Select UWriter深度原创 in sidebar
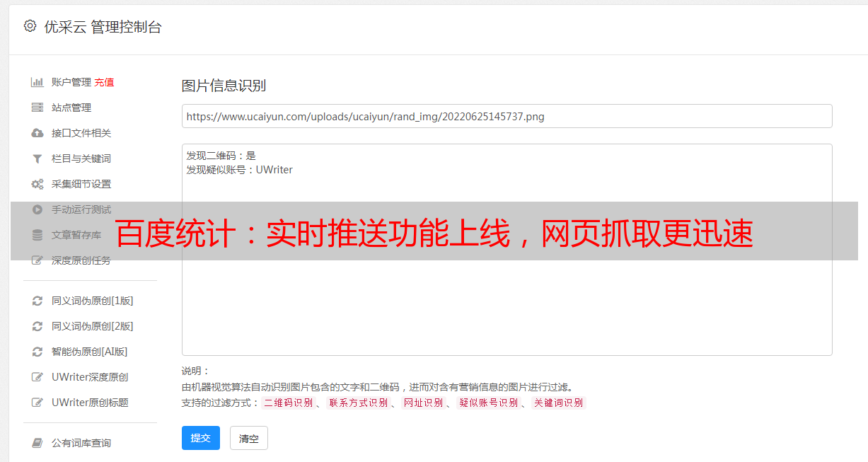The width and height of the screenshot is (868, 462). pyautogui.click(x=90, y=377)
